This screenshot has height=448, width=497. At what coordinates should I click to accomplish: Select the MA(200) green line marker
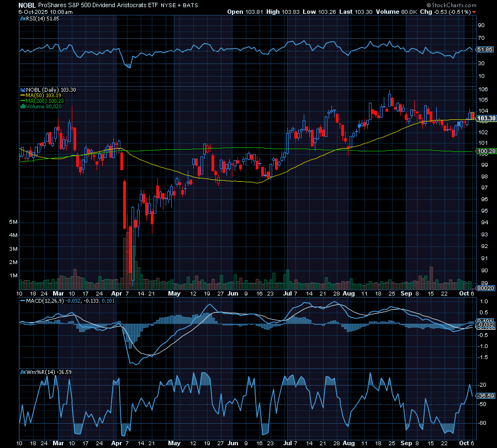(23, 101)
